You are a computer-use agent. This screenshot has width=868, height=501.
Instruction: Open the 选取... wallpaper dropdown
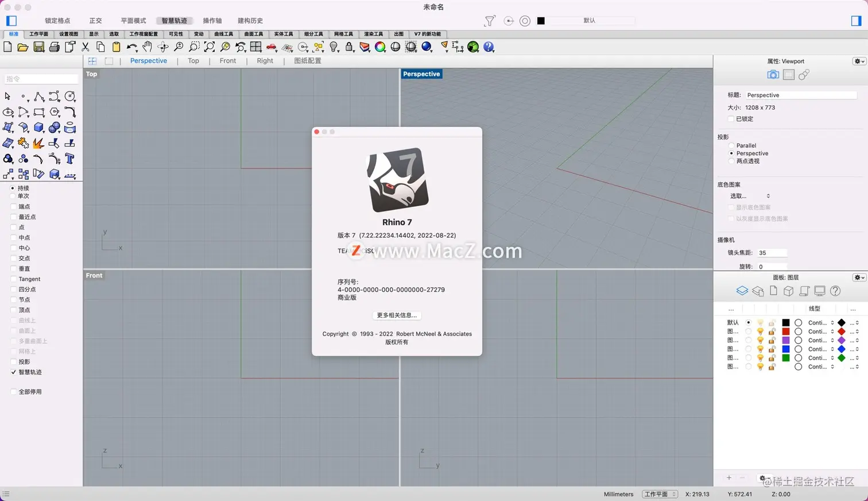750,196
